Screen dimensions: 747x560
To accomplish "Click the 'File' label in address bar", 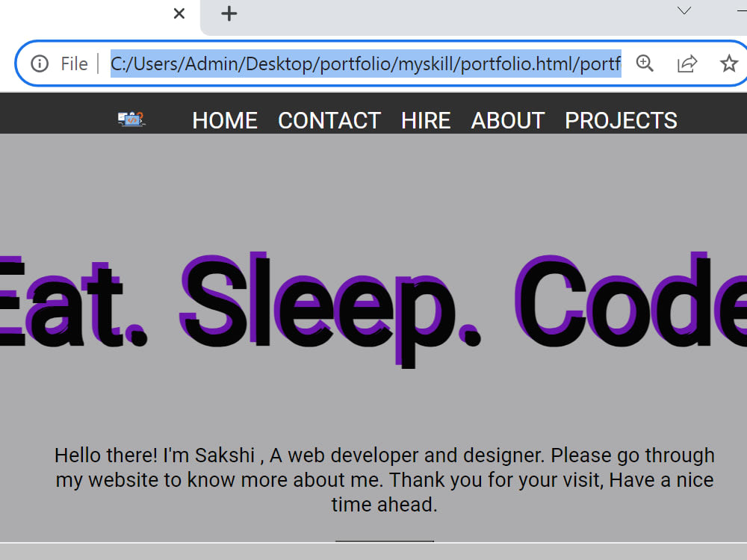I will pos(74,63).
